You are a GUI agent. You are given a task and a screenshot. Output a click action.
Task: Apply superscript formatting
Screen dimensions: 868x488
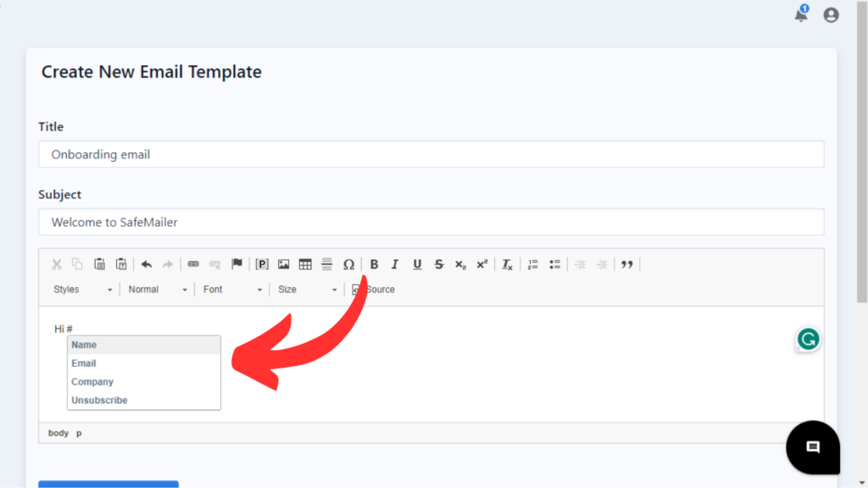click(482, 264)
